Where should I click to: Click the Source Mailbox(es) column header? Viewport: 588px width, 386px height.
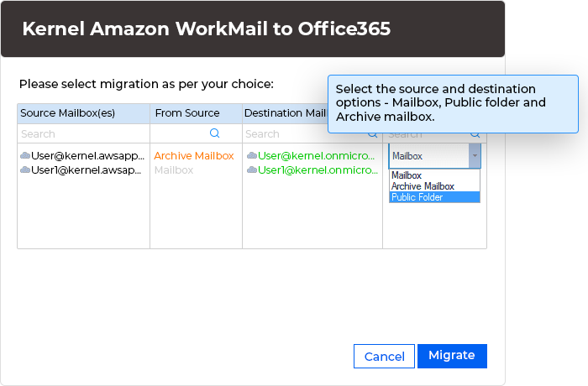click(x=84, y=113)
